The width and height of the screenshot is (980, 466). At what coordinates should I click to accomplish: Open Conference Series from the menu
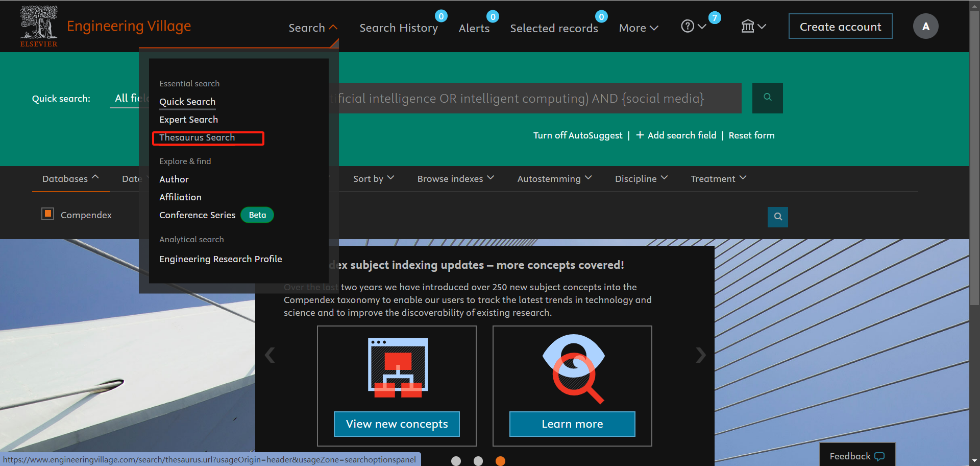tap(197, 215)
